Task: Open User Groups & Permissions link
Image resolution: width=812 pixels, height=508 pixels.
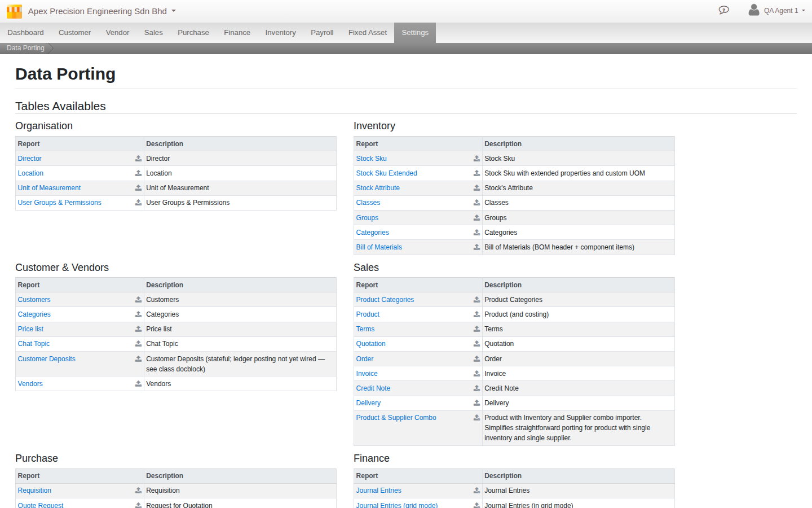Action: 60,203
